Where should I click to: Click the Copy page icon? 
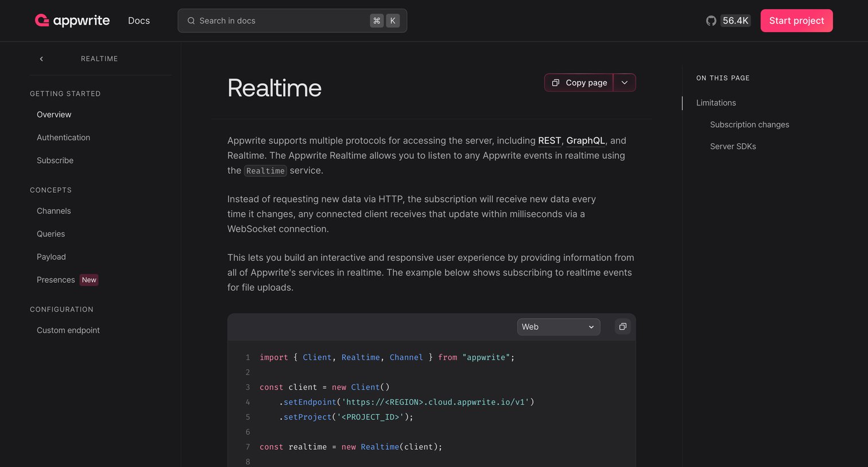tap(555, 83)
